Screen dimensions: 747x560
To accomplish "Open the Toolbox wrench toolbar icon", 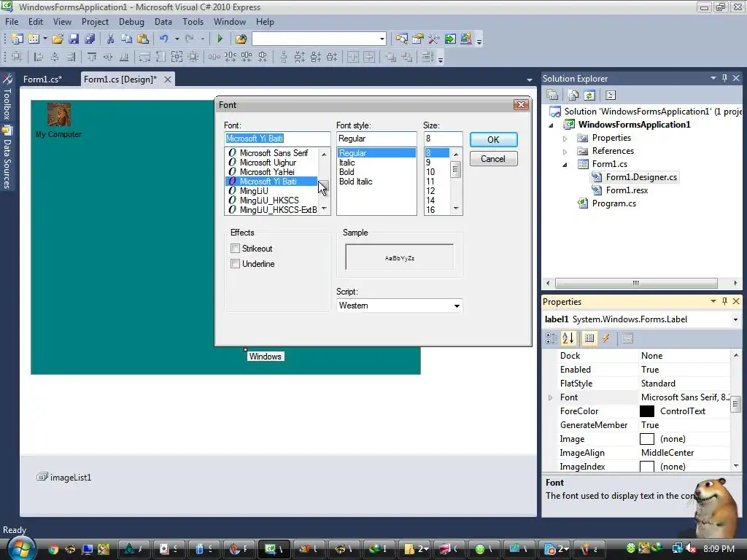I will pos(433,39).
